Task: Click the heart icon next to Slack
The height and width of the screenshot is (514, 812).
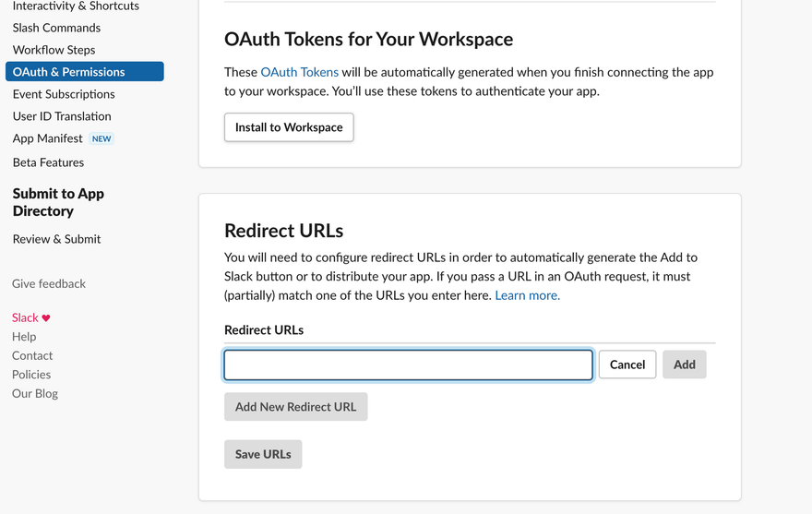Action: [46, 318]
